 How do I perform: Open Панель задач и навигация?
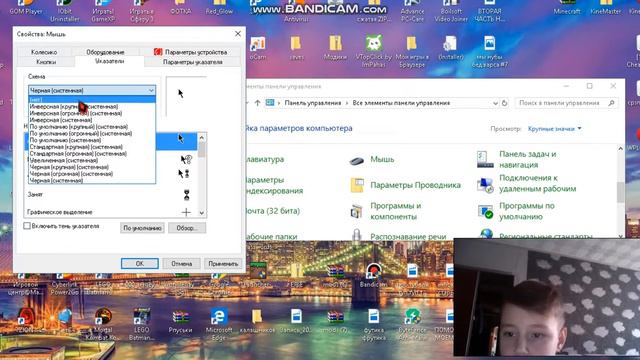pyautogui.click(x=517, y=160)
